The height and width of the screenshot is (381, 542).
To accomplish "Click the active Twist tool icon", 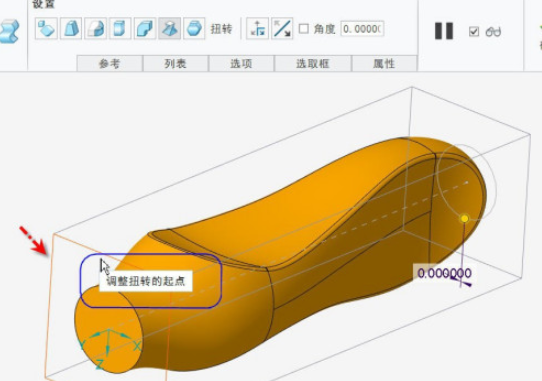I will click(x=169, y=28).
